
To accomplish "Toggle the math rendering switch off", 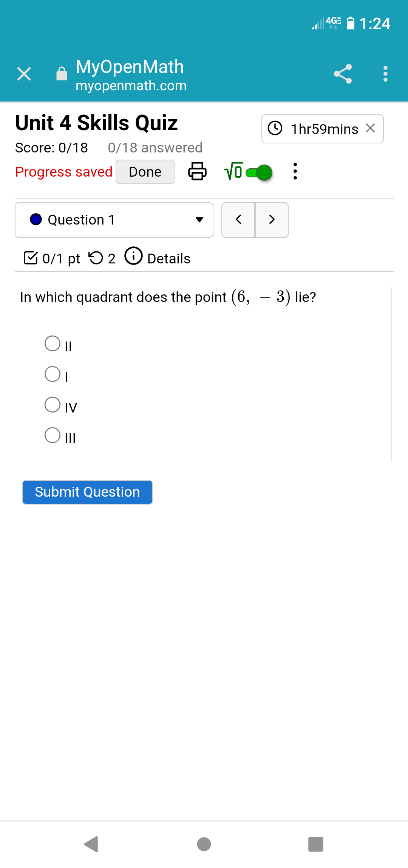I will (259, 172).
